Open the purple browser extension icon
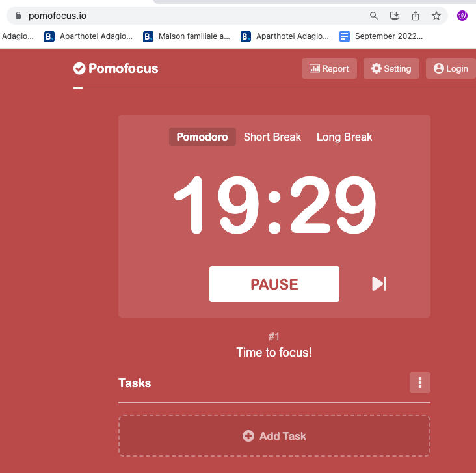The height and width of the screenshot is (473, 476). (462, 16)
